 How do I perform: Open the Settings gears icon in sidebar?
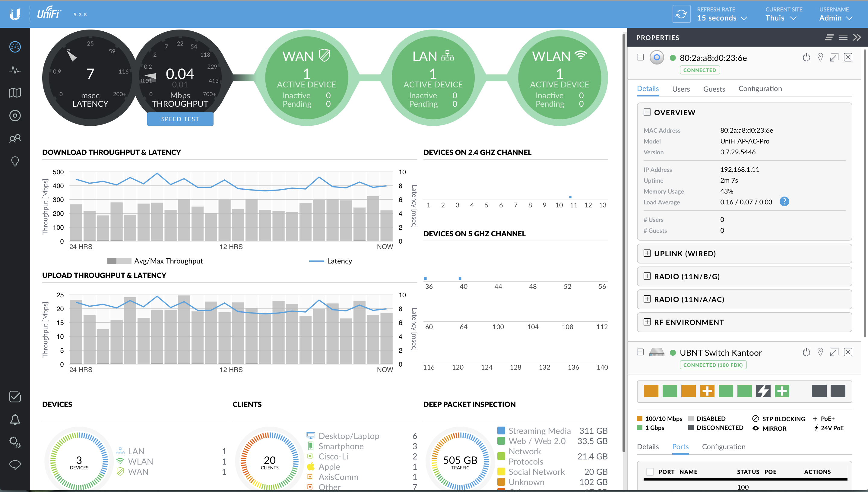[15, 442]
